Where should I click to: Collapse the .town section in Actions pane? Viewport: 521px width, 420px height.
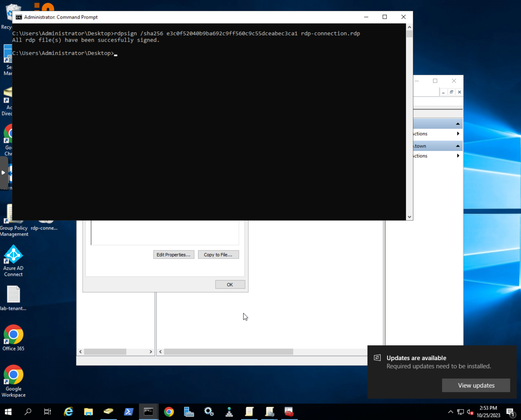pos(458,146)
